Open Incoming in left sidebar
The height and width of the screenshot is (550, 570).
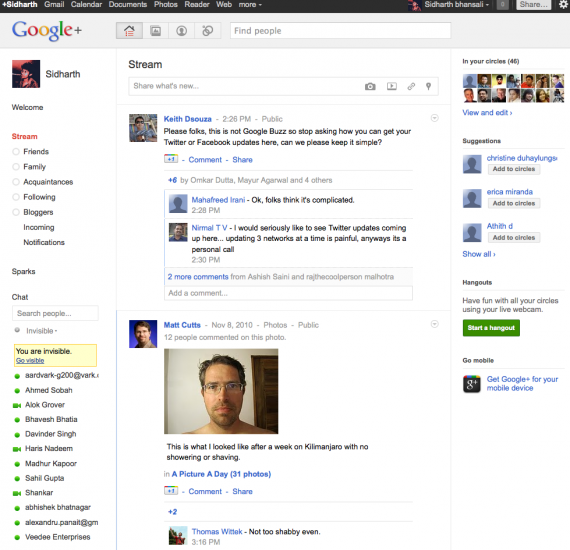[x=39, y=227]
